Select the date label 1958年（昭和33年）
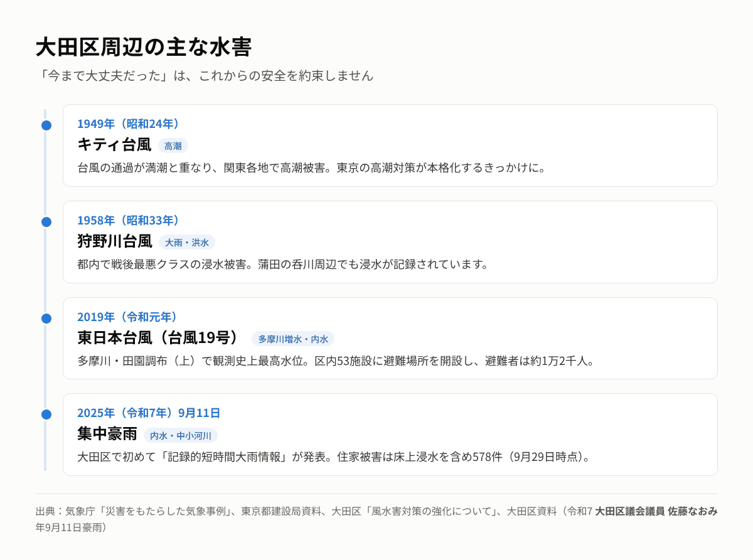Image resolution: width=753 pixels, height=560 pixels. [129, 220]
